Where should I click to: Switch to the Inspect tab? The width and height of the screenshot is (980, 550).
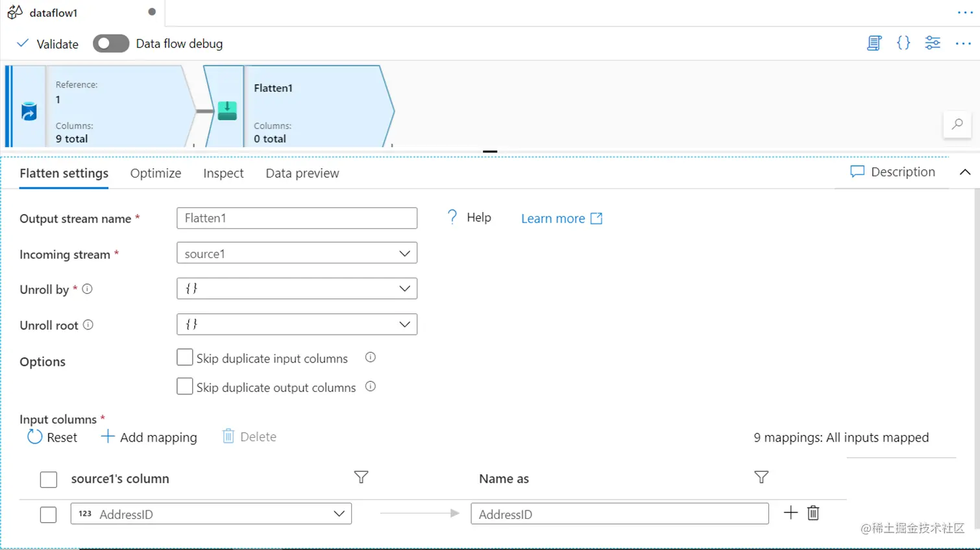tap(223, 173)
